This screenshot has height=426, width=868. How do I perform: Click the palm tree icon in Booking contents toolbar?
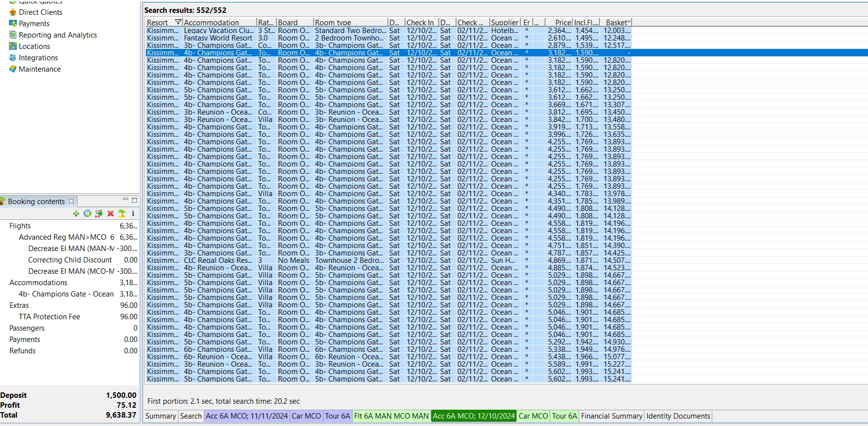pos(122,213)
